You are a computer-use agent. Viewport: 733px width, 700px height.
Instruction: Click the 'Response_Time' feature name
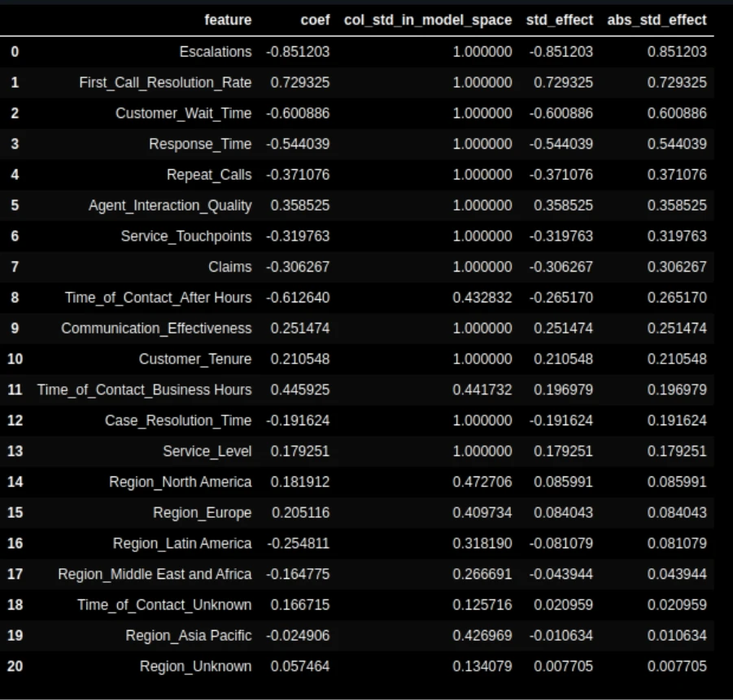coord(200,144)
